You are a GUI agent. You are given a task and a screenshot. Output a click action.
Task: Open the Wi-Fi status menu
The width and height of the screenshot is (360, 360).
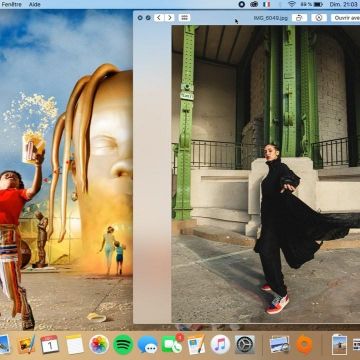coord(292,4)
